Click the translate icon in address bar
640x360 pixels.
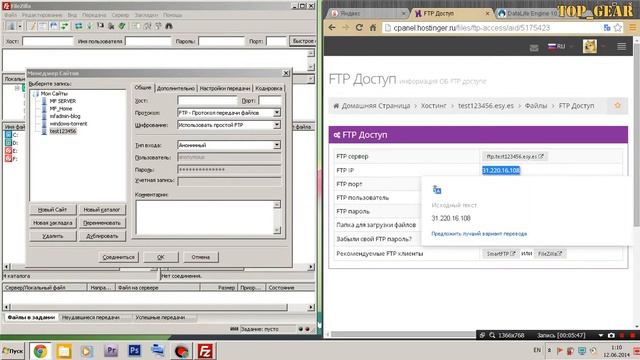pos(607,28)
